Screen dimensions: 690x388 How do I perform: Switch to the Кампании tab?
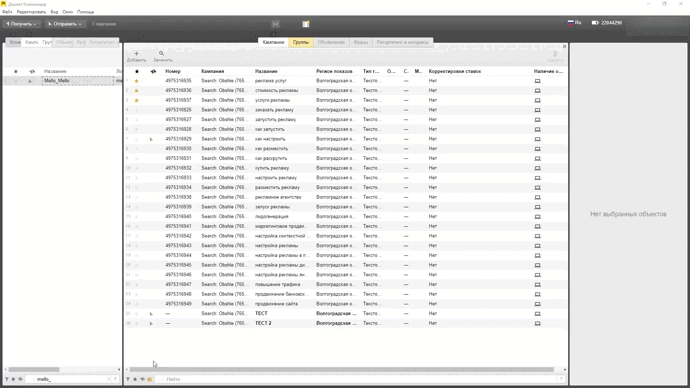(273, 42)
